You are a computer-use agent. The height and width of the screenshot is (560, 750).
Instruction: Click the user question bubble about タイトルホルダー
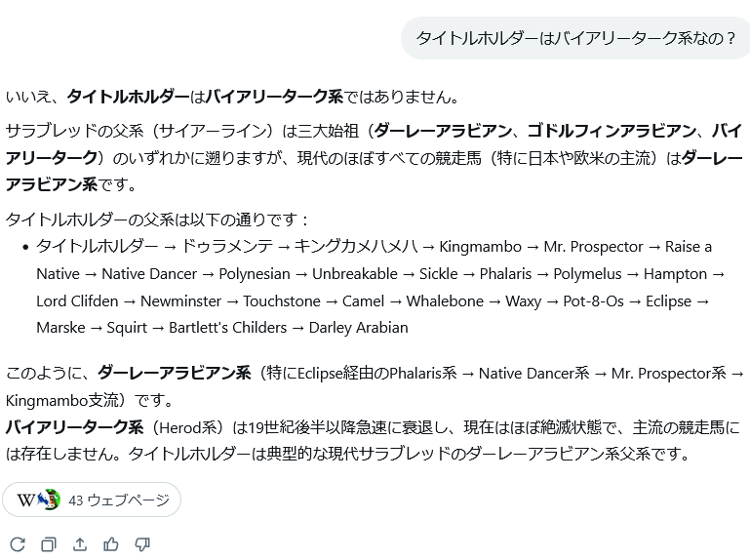pos(576,38)
